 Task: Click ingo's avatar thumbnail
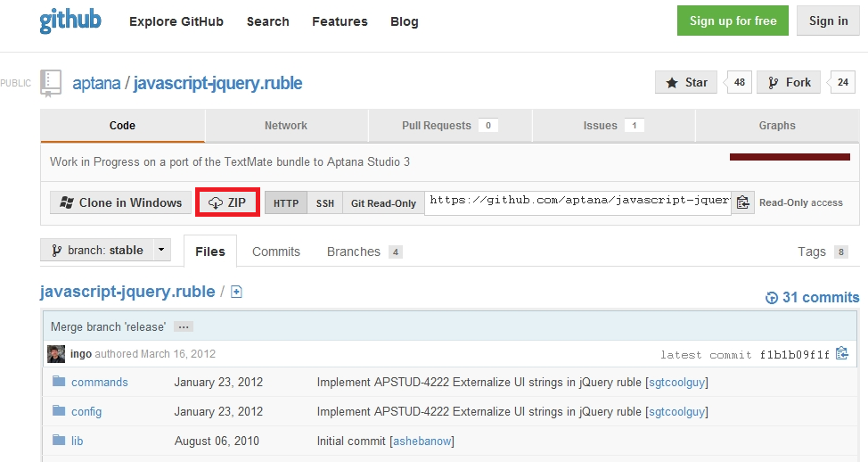[x=56, y=354]
